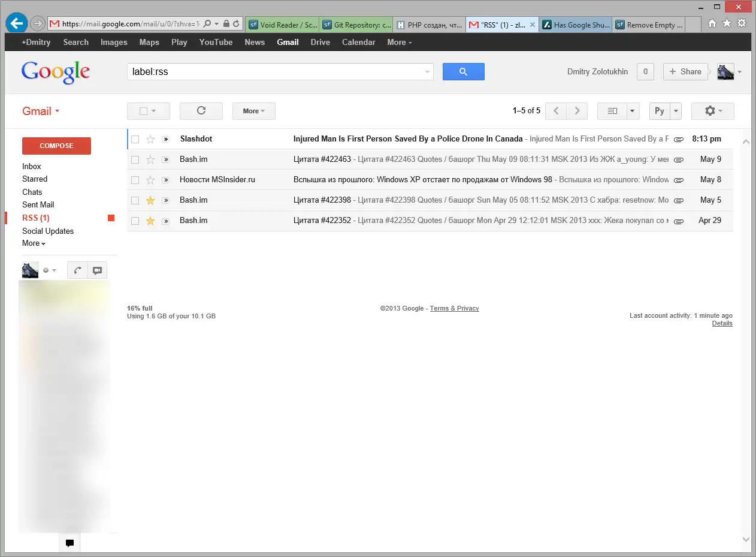Click importance marker on Slashdot row
This screenshot has height=557, width=756.
pos(166,139)
